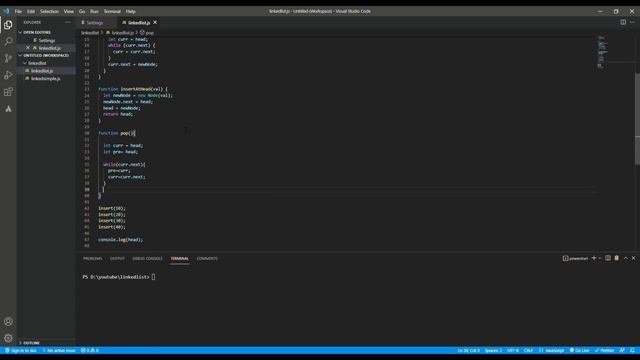Close the linkedlist.js editor tab
This screenshot has width=640, height=360.
coord(155,22)
